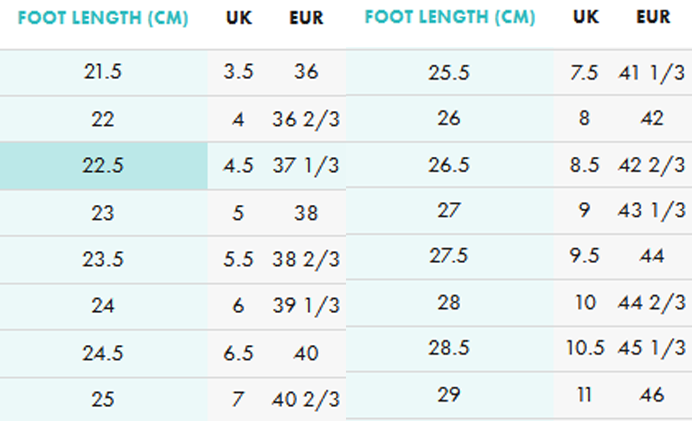Select the 21.5 foot length row
Viewport: 692px width, 421px height.
click(173, 72)
